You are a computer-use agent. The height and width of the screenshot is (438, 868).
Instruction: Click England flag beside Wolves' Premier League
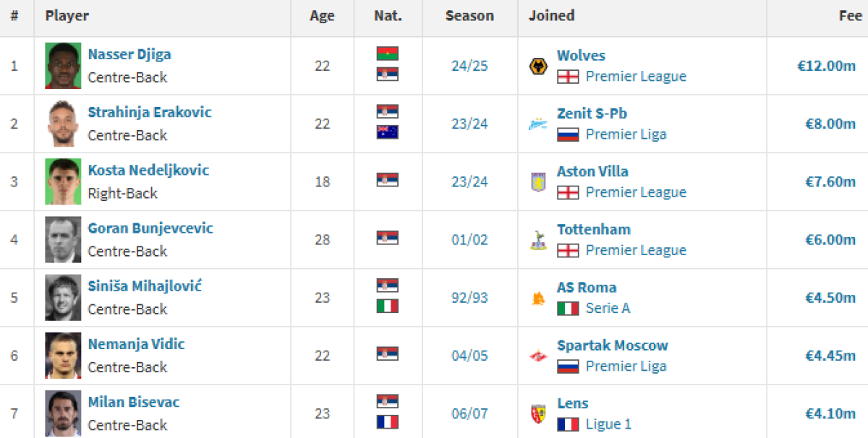point(568,77)
